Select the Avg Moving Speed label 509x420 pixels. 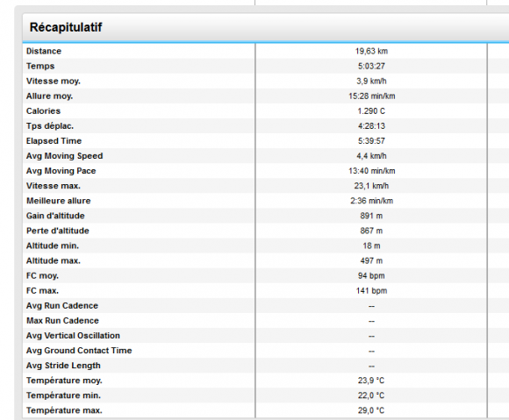(64, 156)
